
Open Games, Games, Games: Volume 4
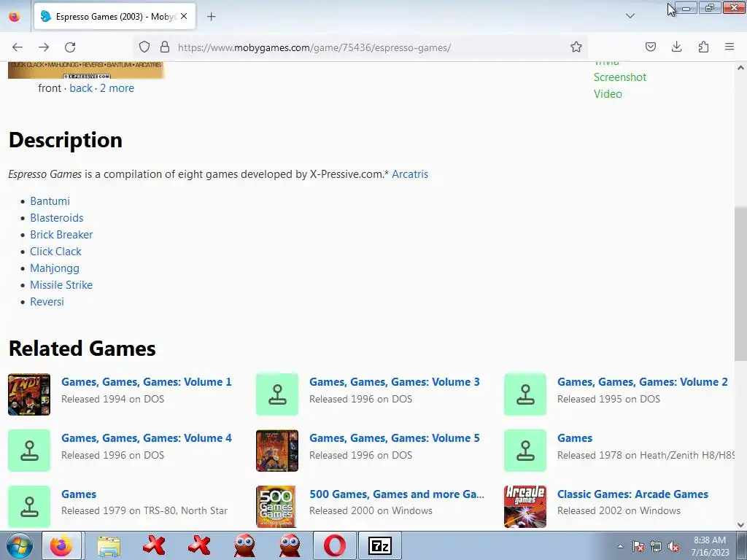pos(146,438)
